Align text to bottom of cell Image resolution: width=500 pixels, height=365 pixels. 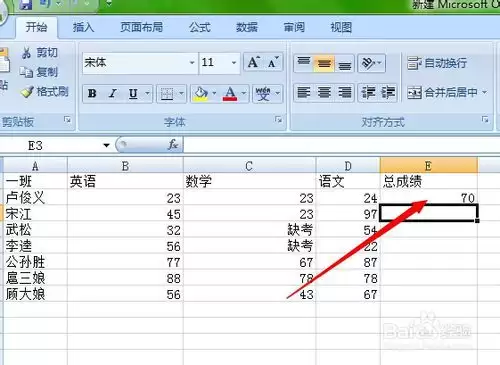(x=344, y=63)
